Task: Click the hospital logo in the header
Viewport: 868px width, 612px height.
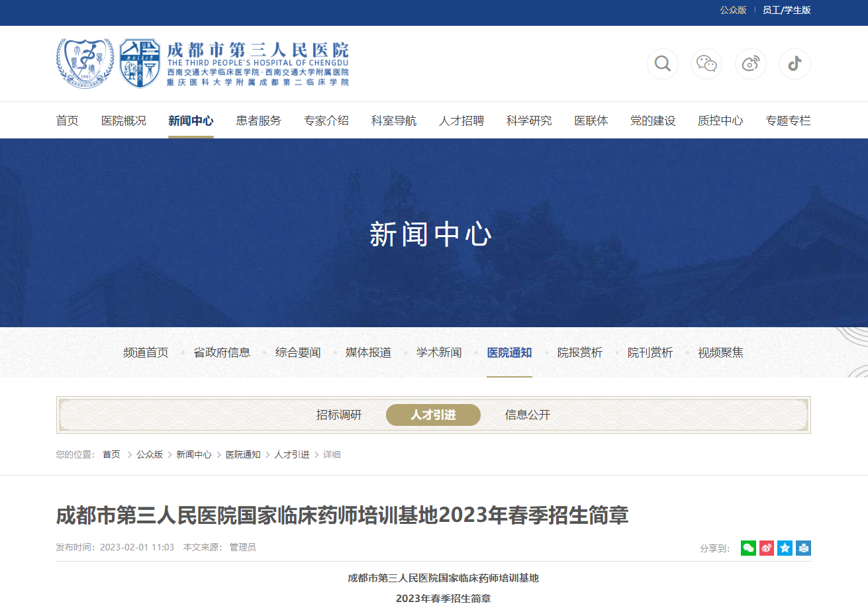Action: 202,64
